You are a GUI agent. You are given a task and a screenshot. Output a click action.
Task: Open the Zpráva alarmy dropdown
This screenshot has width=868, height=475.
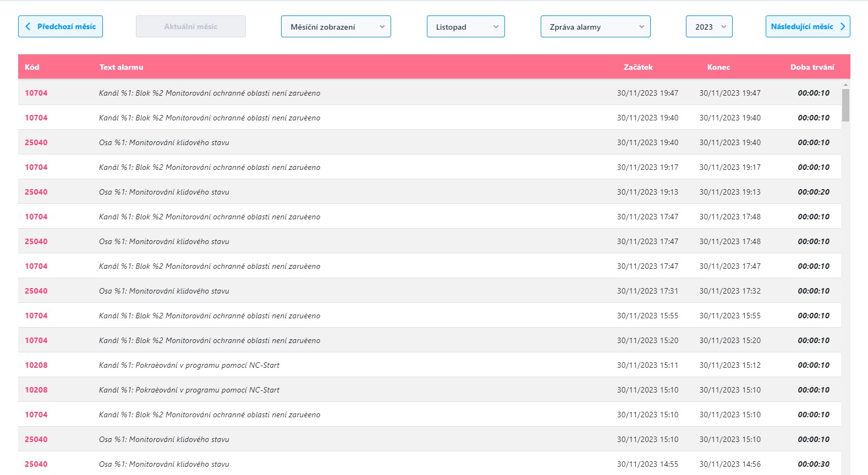point(595,26)
